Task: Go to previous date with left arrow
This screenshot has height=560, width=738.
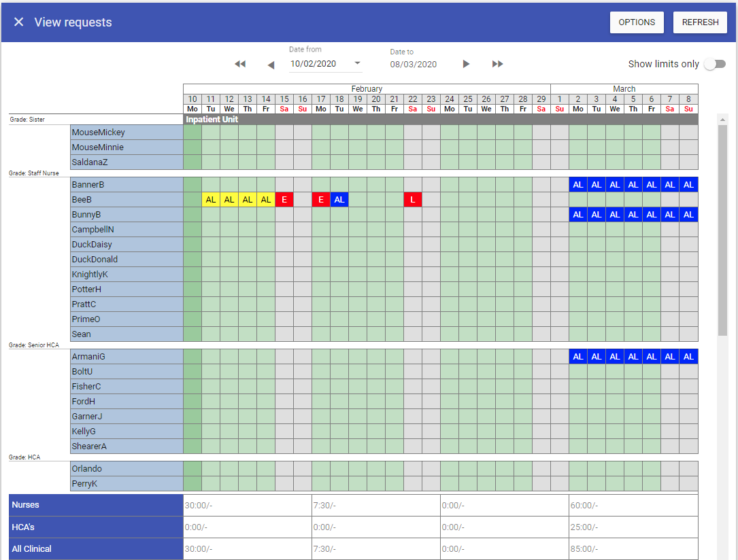Action: 271,65
